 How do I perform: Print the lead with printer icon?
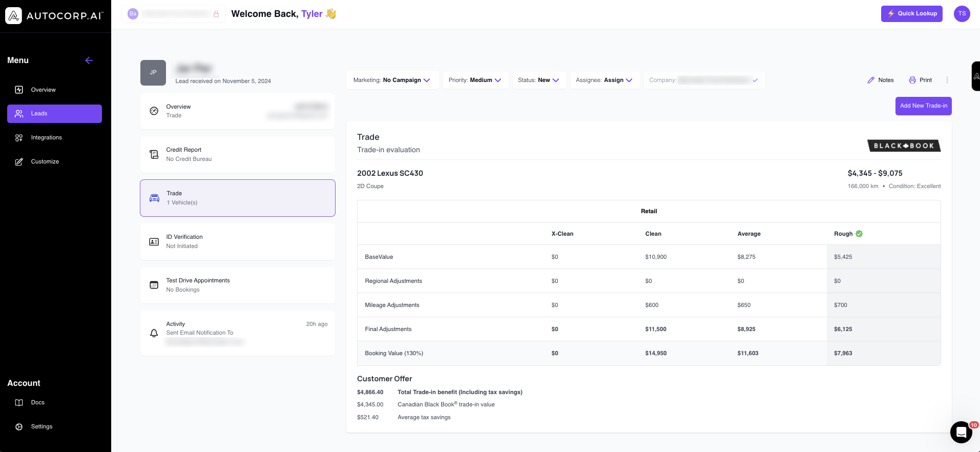920,80
